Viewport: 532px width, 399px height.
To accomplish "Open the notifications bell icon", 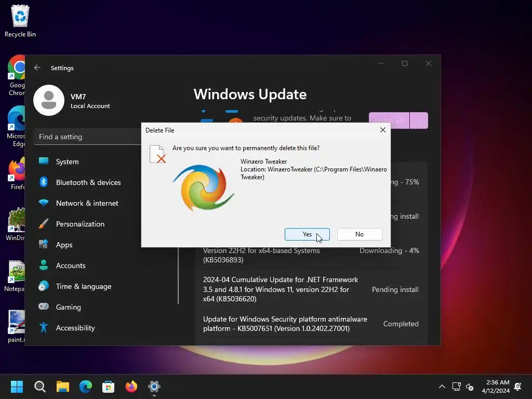I will click(x=518, y=387).
